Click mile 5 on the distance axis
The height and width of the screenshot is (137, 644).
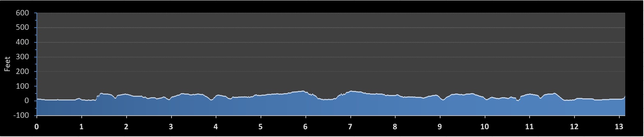[x=261, y=127]
